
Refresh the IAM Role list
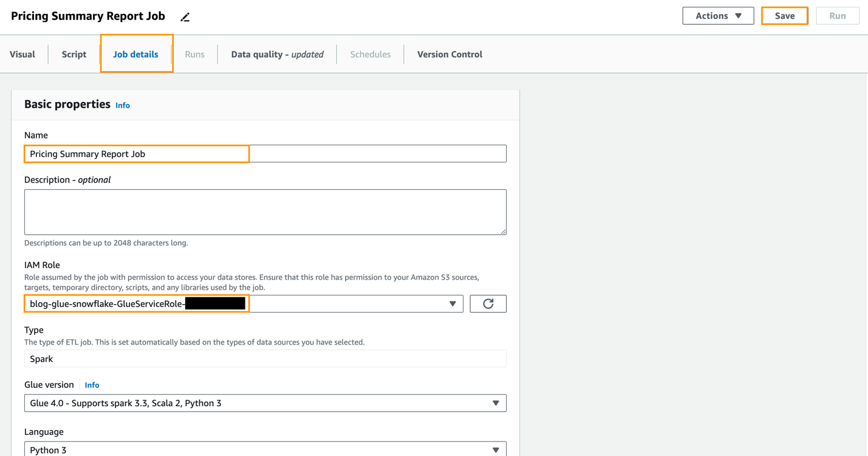[x=488, y=303]
